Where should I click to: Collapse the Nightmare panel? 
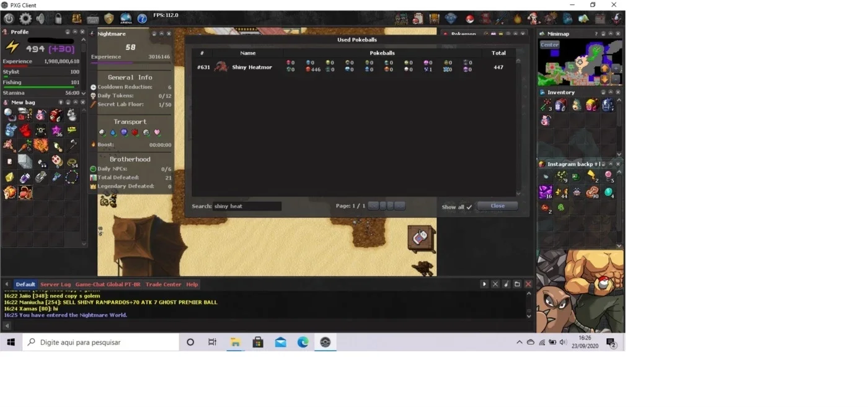point(161,33)
